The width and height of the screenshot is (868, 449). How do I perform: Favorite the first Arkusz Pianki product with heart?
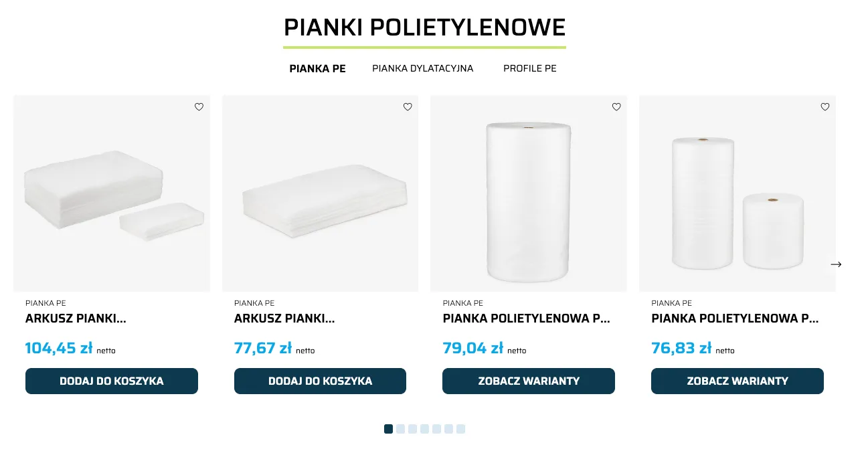click(199, 107)
